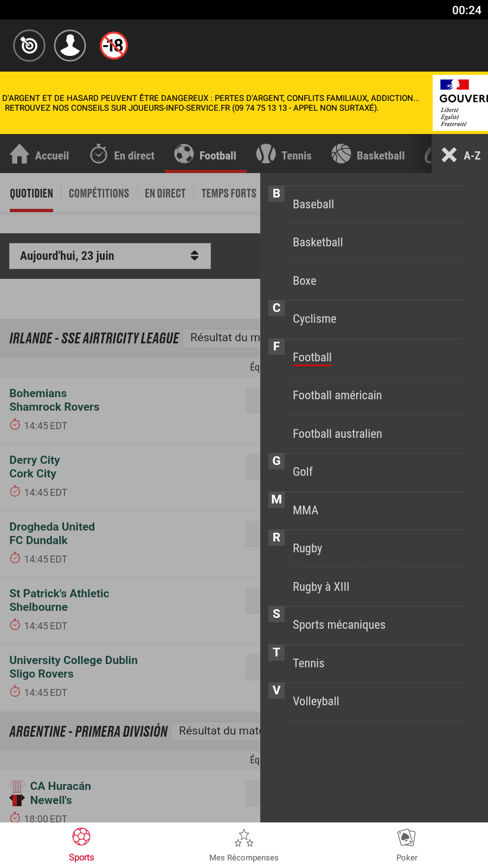Open the user profile icon
The height and width of the screenshot is (868, 488).
70,46
